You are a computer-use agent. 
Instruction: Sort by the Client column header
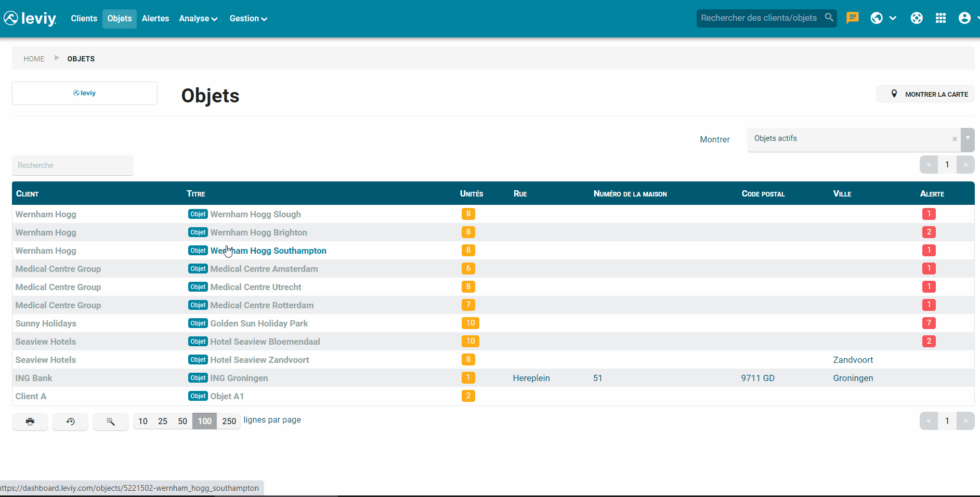click(27, 193)
